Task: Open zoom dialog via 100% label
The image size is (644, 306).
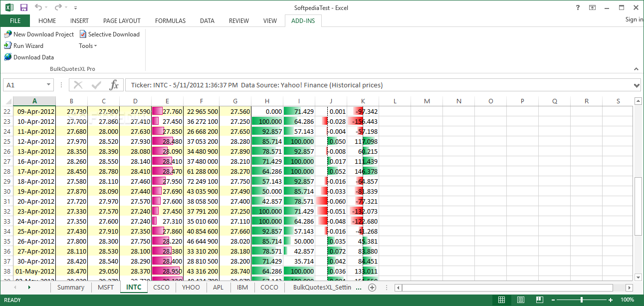Action: 628,300
